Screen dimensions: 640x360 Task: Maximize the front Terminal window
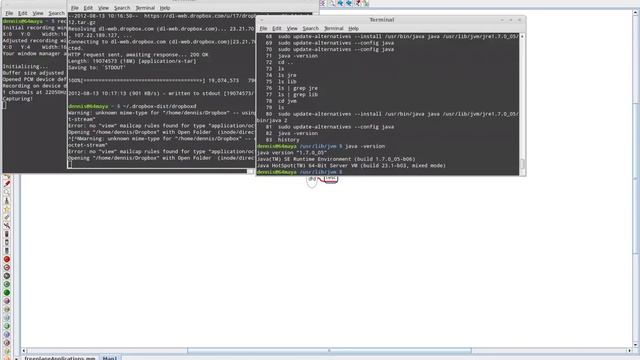point(511,20)
